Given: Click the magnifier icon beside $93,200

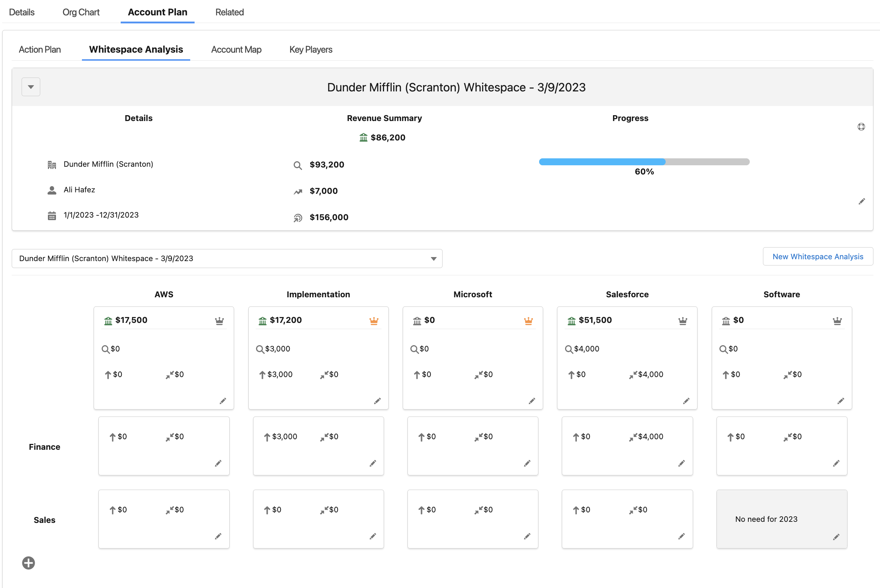Looking at the screenshot, I should point(297,165).
